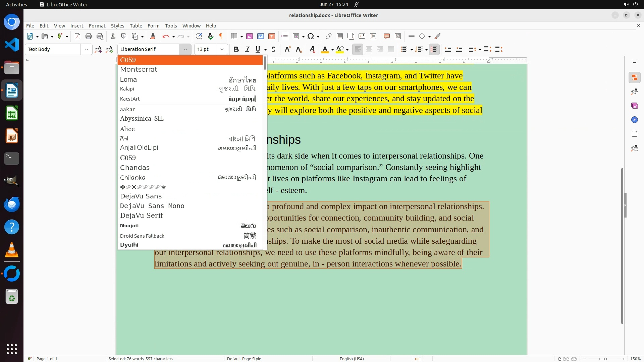Open the Tools menu

(x=171, y=25)
